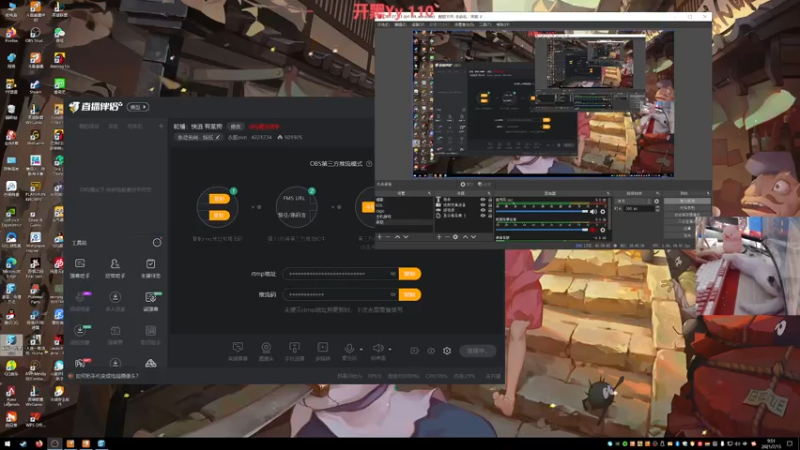This screenshot has height=450, width=800.
Task: Open the streaming companion settings gear
Action: (447, 351)
